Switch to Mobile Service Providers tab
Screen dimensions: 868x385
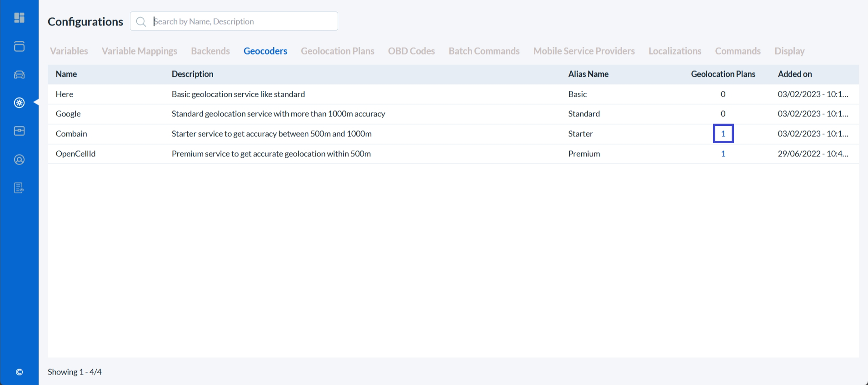(x=584, y=51)
